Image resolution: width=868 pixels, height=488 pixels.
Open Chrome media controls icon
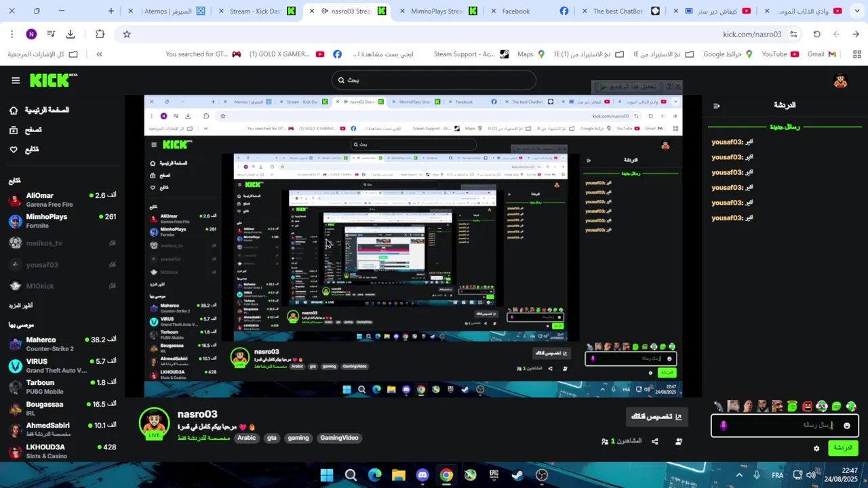pyautogui.click(x=51, y=34)
